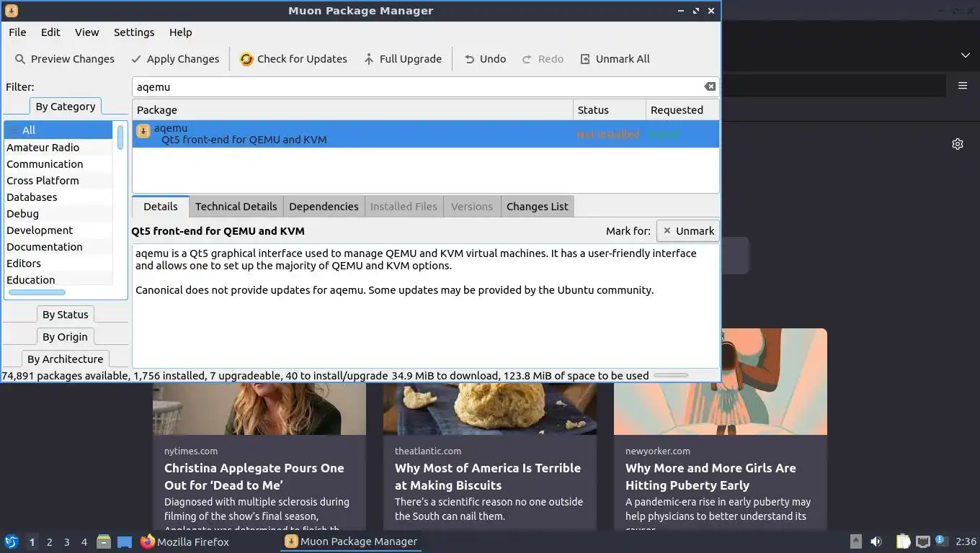The image size is (980, 553).
Task: Pick the Editors category
Action: 58,264
